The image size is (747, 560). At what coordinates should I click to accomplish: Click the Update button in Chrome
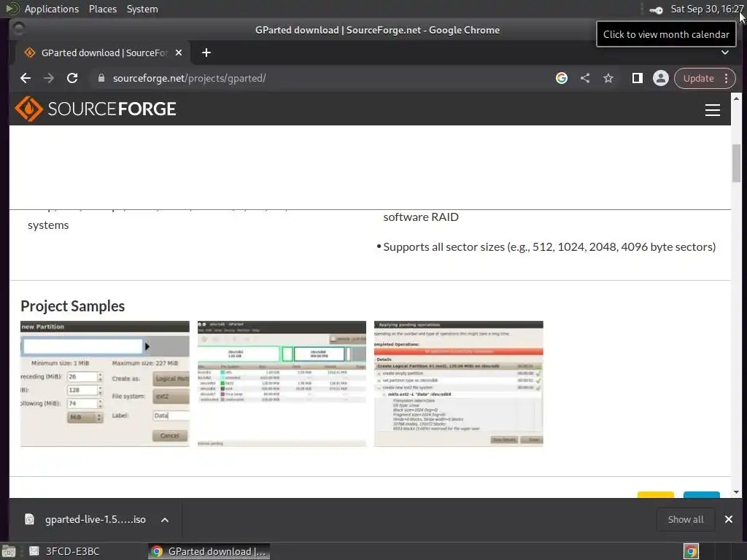coord(698,78)
